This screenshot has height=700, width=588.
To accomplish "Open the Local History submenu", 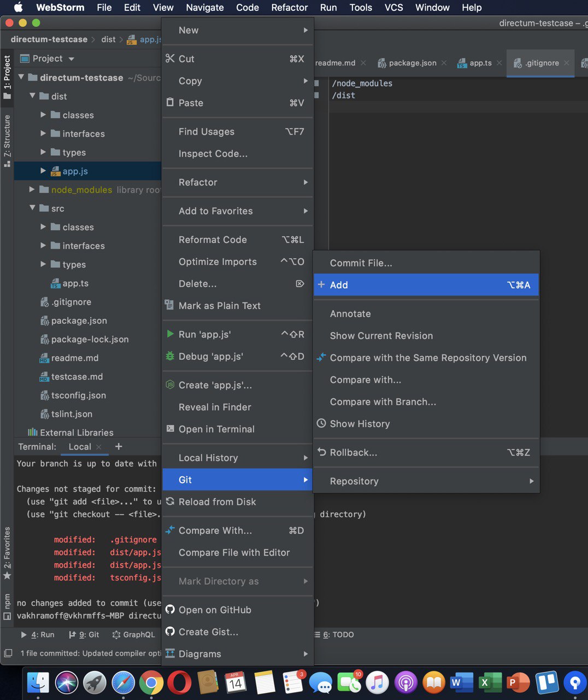I will pos(238,458).
